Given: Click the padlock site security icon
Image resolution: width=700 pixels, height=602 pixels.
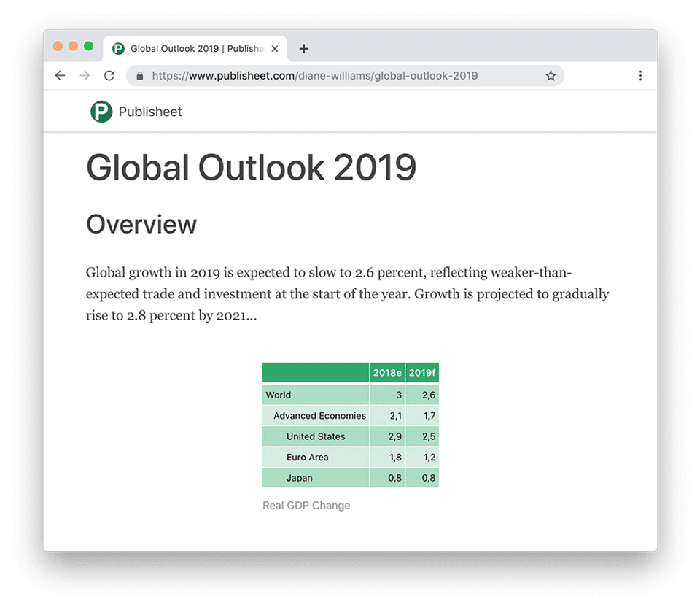Looking at the screenshot, I should pos(140,76).
